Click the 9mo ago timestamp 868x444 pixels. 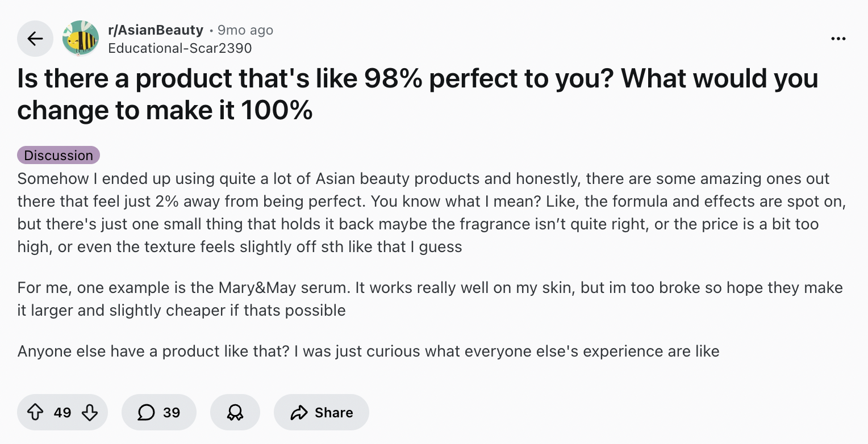tap(245, 30)
